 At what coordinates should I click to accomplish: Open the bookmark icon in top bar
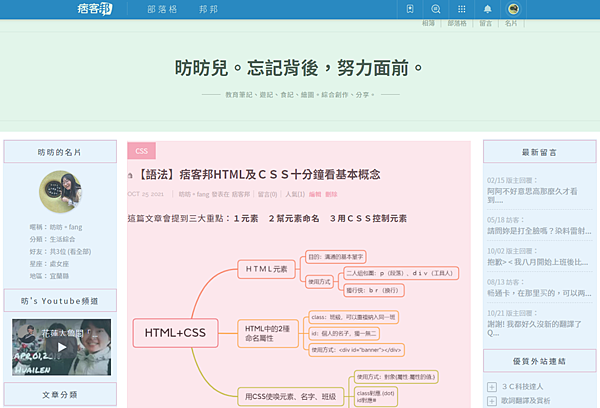[x=410, y=9]
